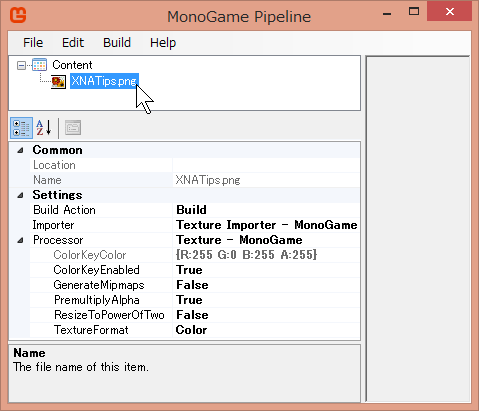Select the Content root node label
Screen dimensions: 479x411
72,65
